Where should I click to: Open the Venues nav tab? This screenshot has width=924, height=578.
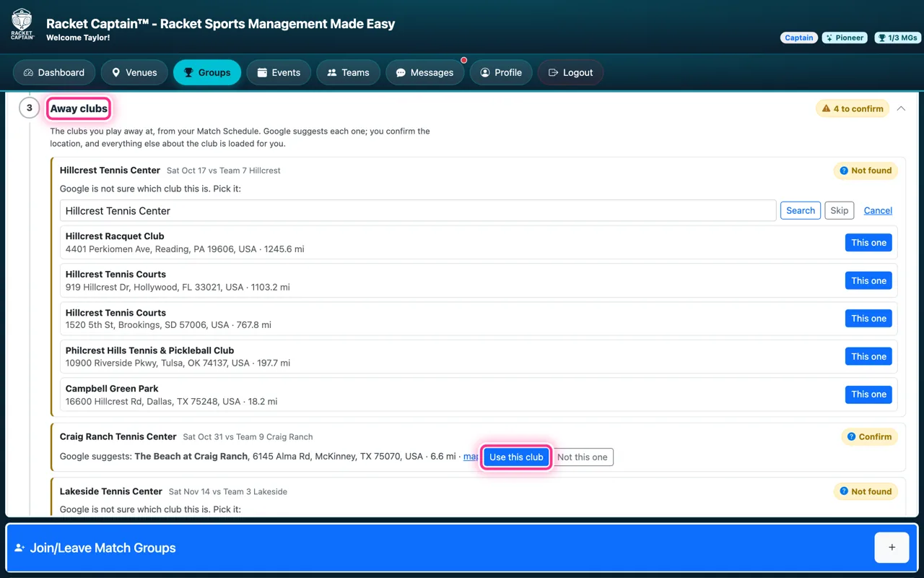click(x=134, y=72)
